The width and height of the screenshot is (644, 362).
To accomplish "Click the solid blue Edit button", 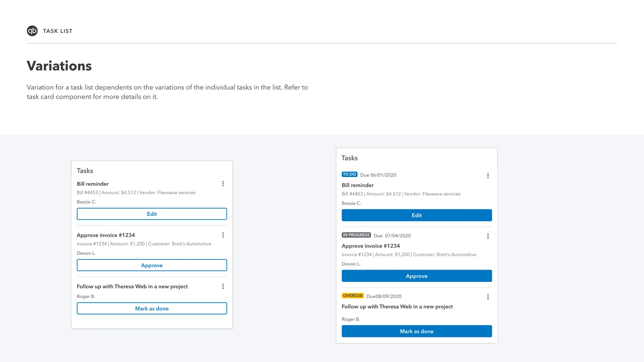I will pos(416,215).
